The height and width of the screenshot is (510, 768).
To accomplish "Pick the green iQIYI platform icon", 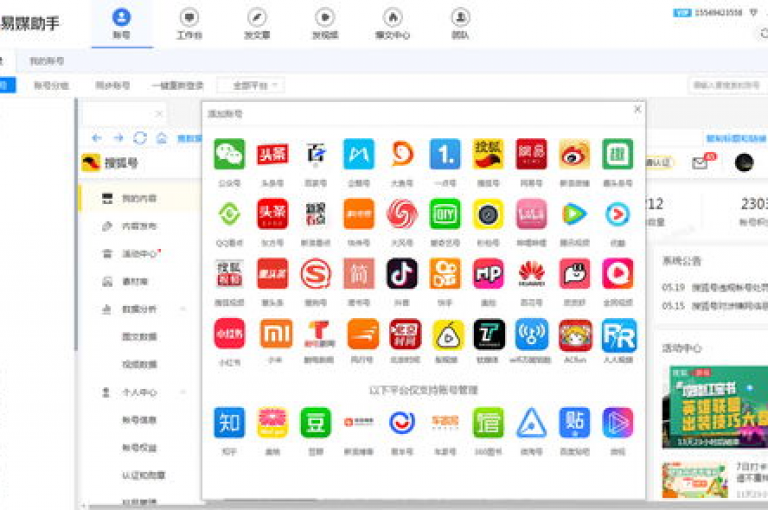I will point(445,214).
